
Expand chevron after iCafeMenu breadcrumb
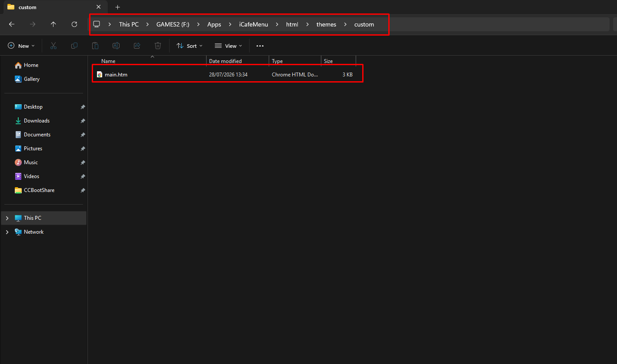coord(277,24)
